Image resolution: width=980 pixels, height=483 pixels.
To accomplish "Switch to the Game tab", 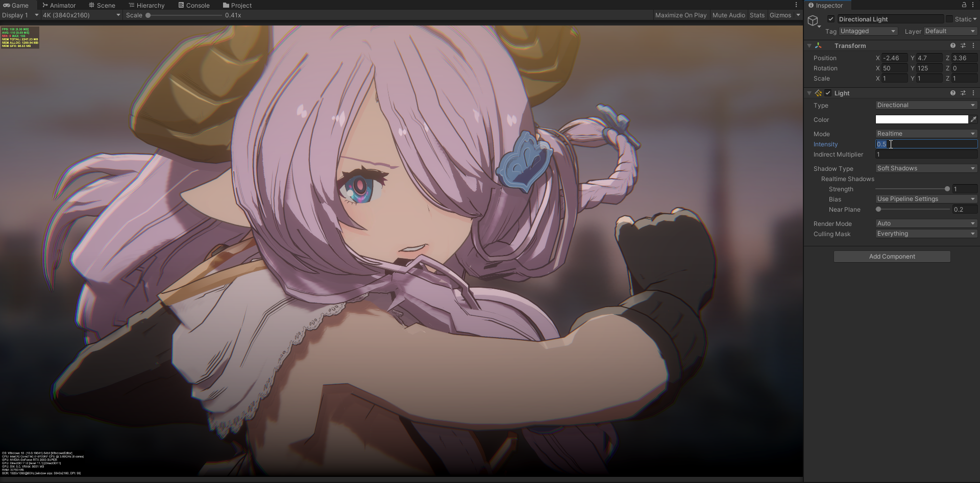I will pos(16,6).
